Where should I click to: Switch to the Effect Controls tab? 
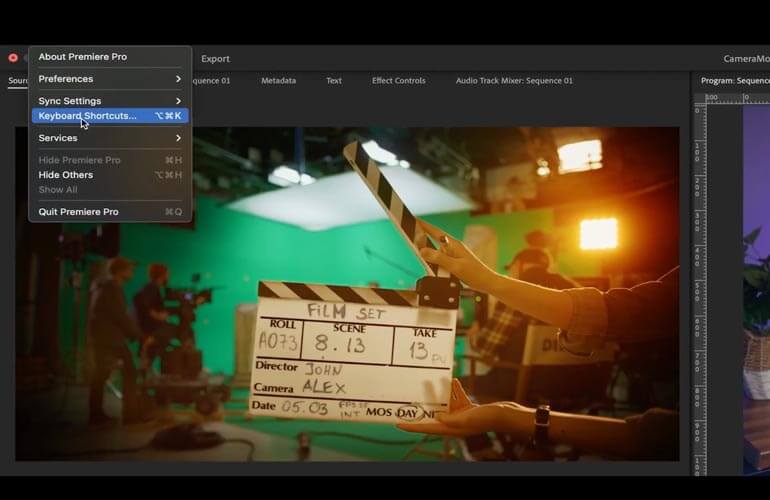click(x=398, y=81)
